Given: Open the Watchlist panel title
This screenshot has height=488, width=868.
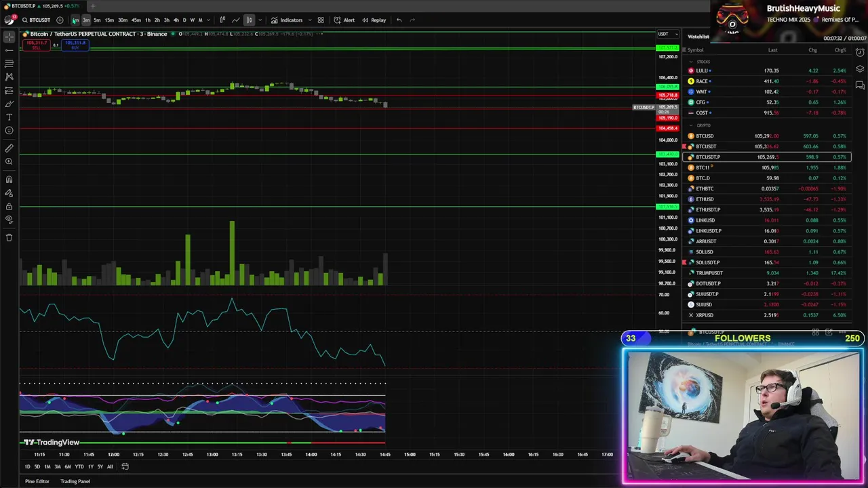Looking at the screenshot, I should coord(698,37).
